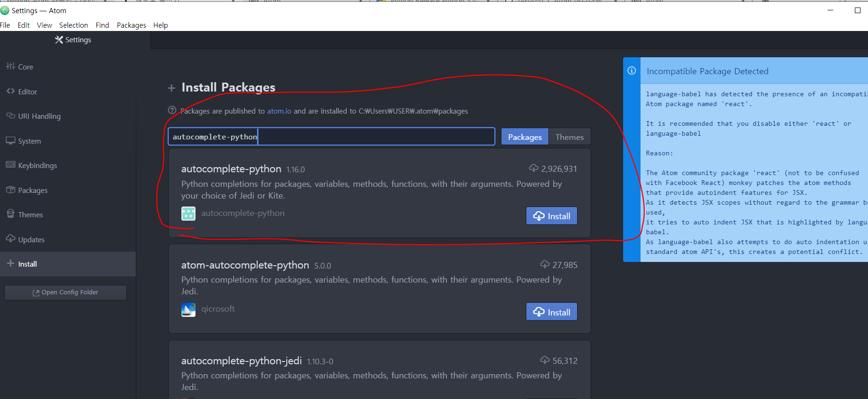Click info icon on incompatible package notification

pos(632,70)
